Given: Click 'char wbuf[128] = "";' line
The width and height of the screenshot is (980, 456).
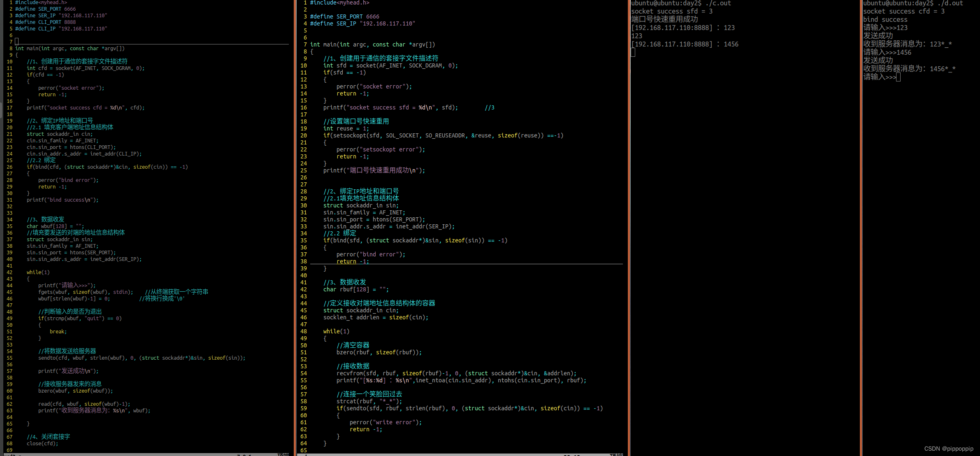Looking at the screenshot, I should click(55, 226).
